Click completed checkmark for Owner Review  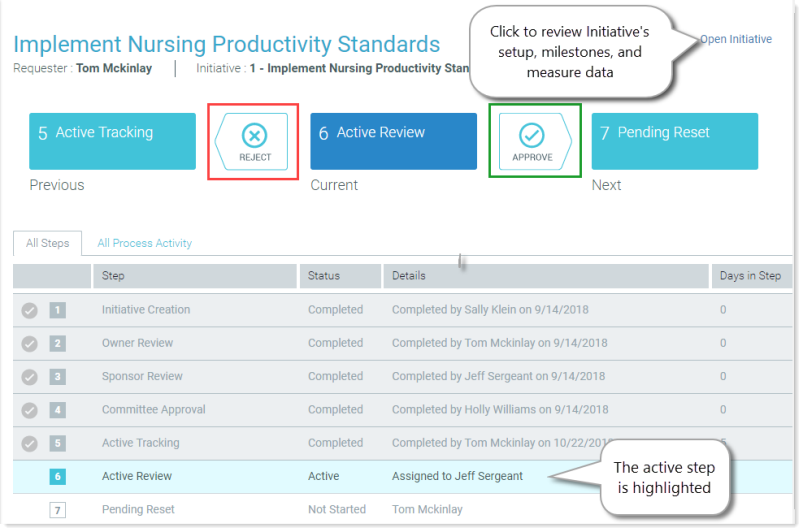click(x=30, y=344)
